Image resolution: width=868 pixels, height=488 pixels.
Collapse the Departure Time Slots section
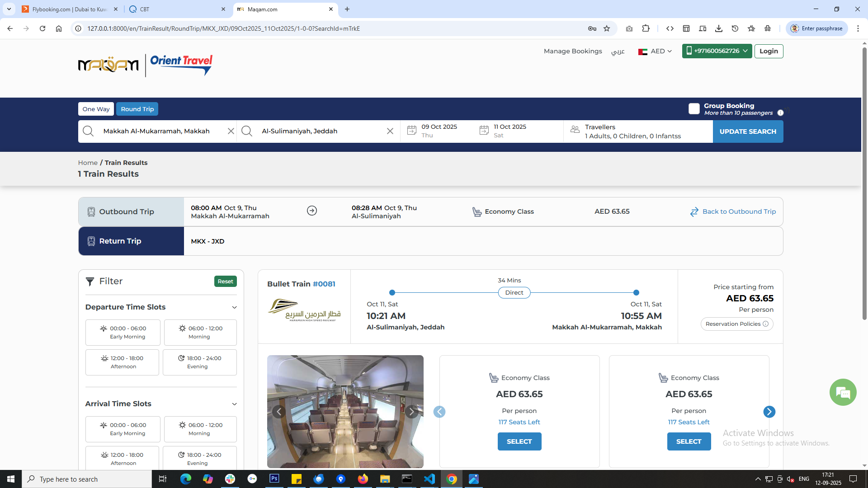click(x=234, y=307)
